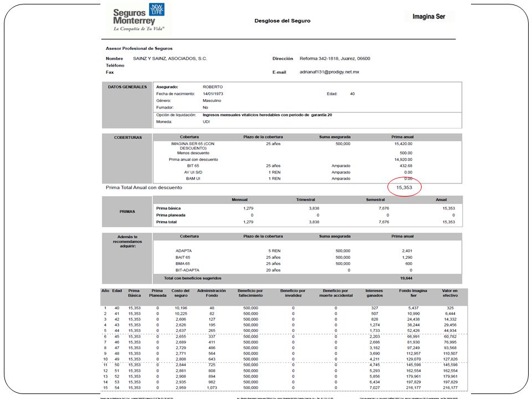
Task: Click birth date '14/01/1973'
Action: pyautogui.click(x=213, y=94)
